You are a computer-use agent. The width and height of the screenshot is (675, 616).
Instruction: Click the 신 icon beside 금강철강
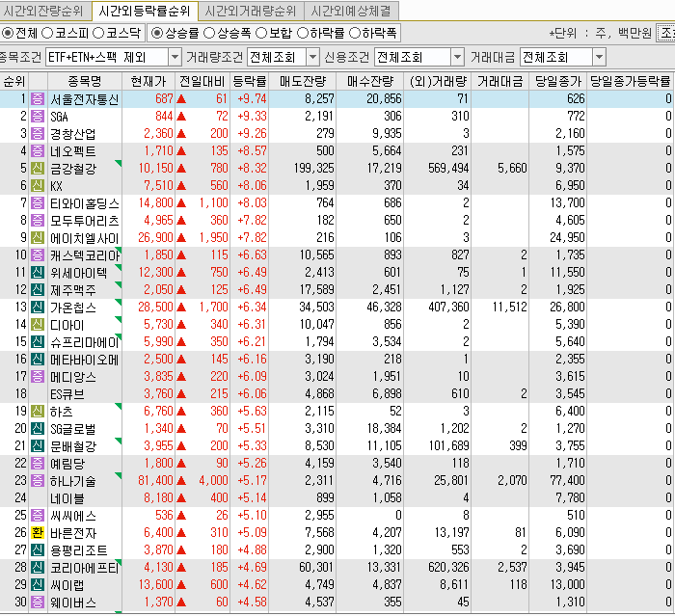[38, 169]
